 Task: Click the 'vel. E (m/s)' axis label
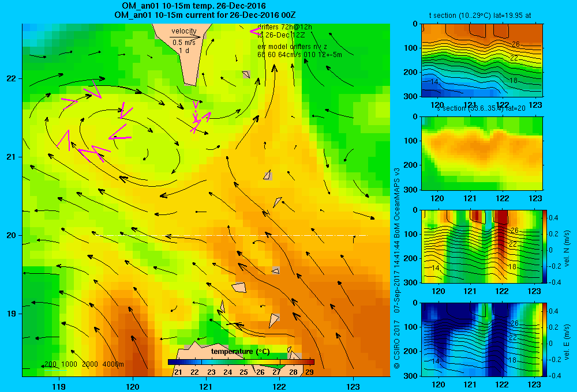click(567, 342)
